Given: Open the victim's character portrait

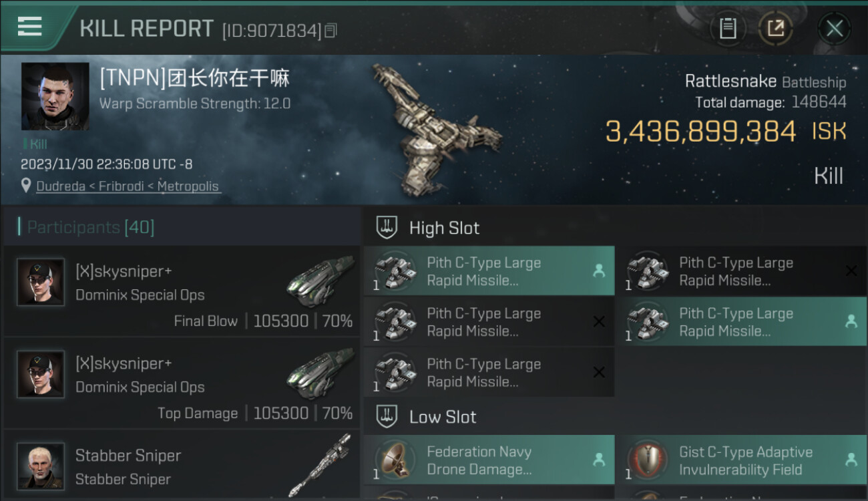Looking at the screenshot, I should pos(55,96).
